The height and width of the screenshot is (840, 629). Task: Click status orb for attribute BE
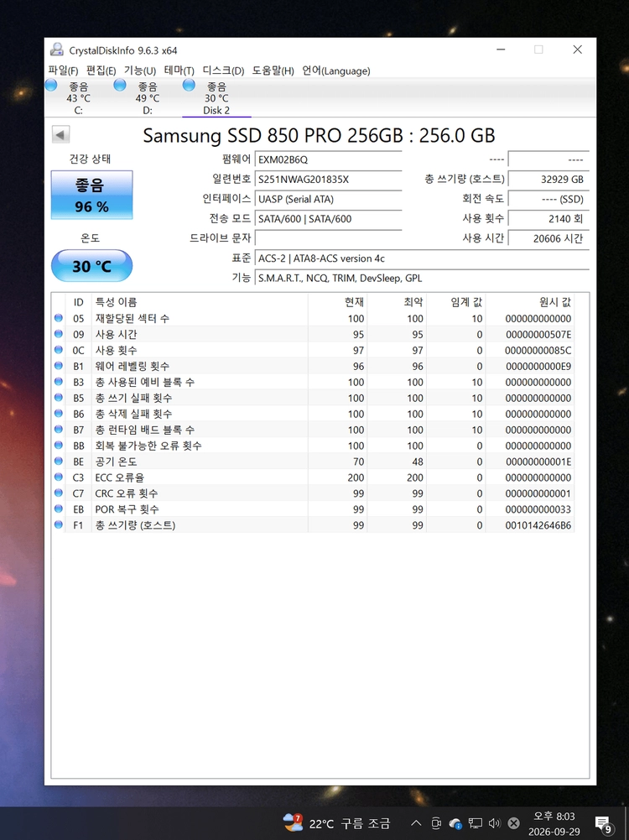59,462
